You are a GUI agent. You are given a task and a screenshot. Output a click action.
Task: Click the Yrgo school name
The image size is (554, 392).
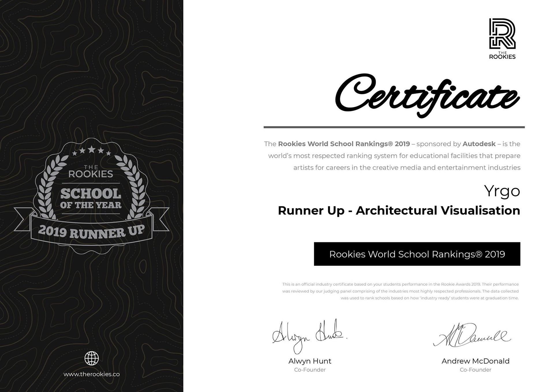coord(502,191)
